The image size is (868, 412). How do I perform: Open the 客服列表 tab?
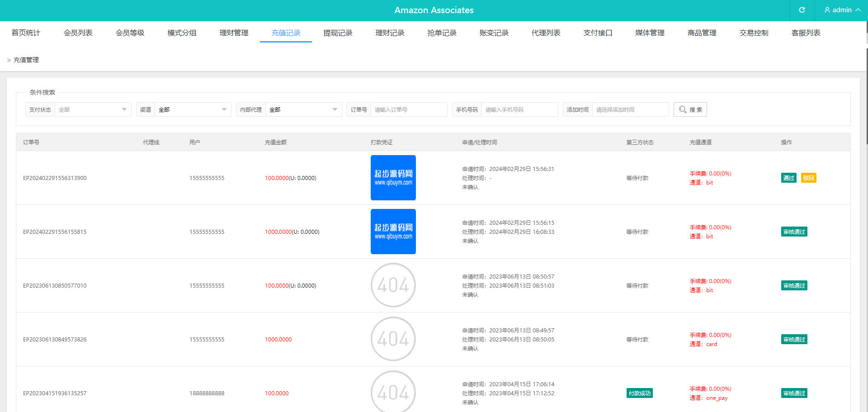pos(806,33)
